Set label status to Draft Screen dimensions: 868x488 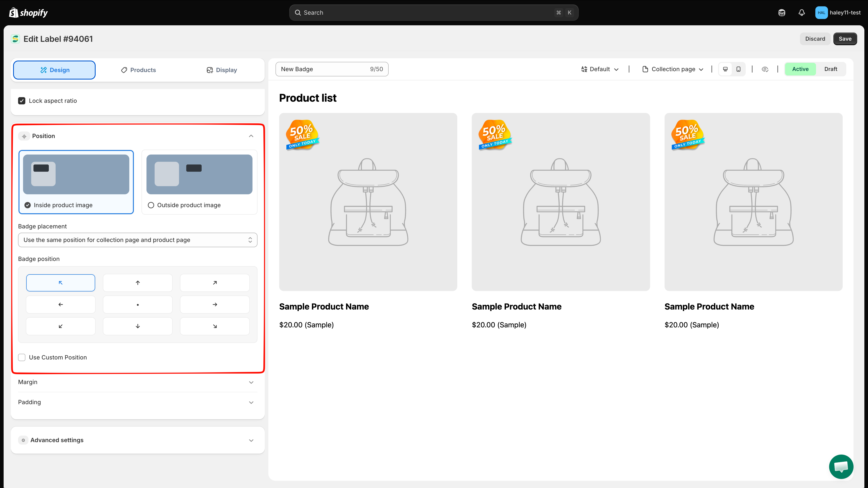(x=831, y=69)
